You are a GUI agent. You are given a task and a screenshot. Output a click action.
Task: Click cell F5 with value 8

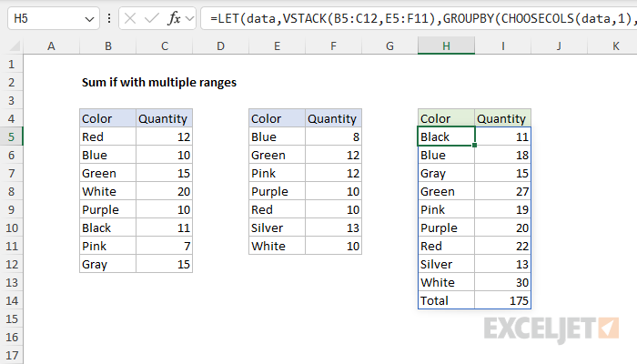pyautogui.click(x=333, y=136)
